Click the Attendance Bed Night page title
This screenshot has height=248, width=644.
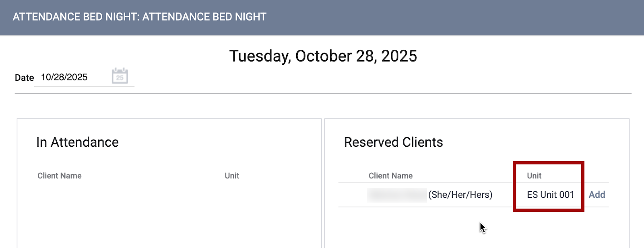(139, 17)
